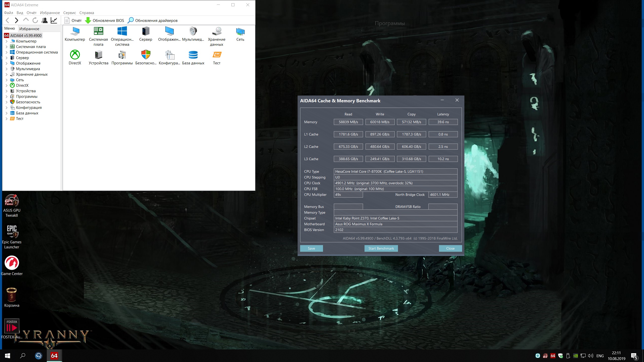Select Мультимедиа in the sidebar tree
The height and width of the screenshot is (362, 644).
[28, 69]
